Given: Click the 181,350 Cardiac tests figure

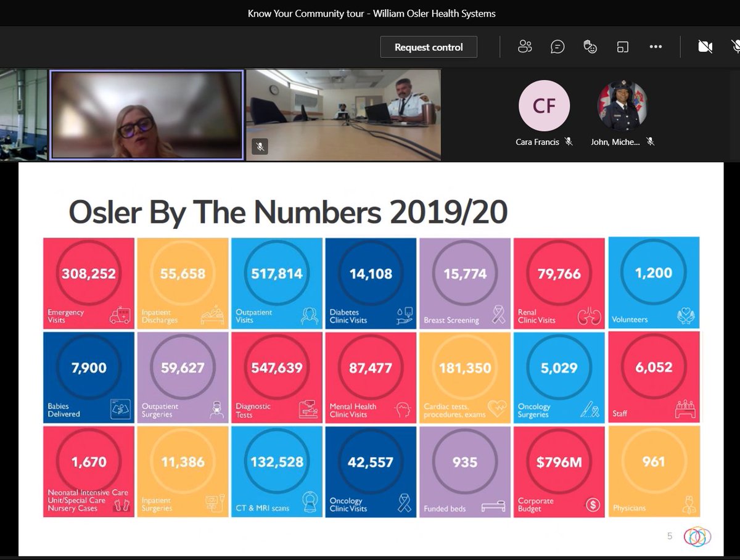Looking at the screenshot, I should point(465,368).
